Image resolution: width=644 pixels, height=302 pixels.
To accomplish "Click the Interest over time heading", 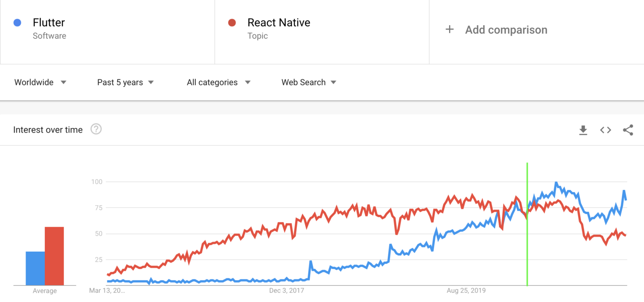I will [x=48, y=130].
